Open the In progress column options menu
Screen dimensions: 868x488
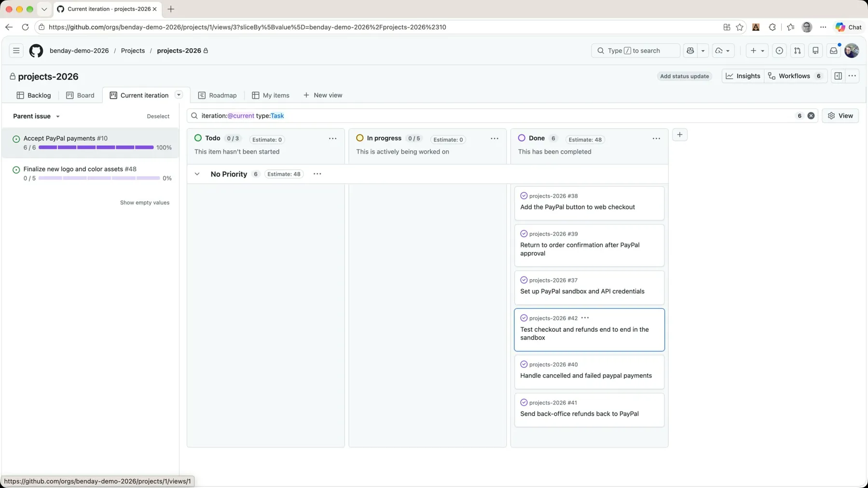[495, 138]
